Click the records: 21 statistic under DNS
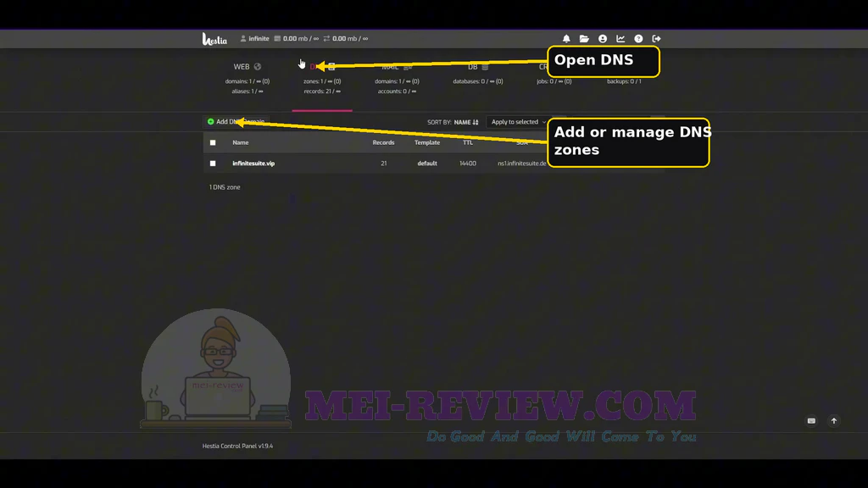Image resolution: width=868 pixels, height=488 pixels. click(322, 91)
